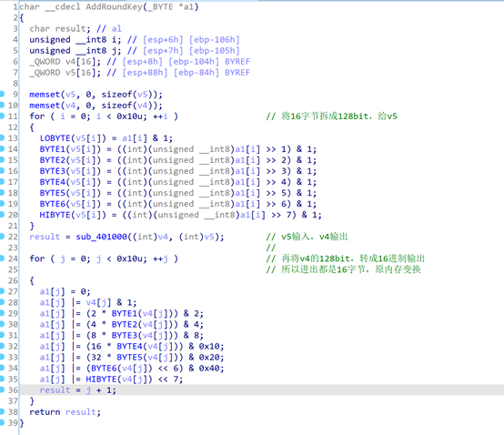Click the highlighted 'result = j + 1;' line
Screen dimensions: 504x435
(262, 390)
